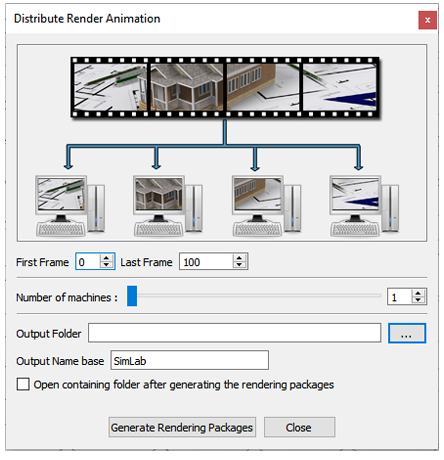Click the second computer icon showing house roof

coord(168,206)
